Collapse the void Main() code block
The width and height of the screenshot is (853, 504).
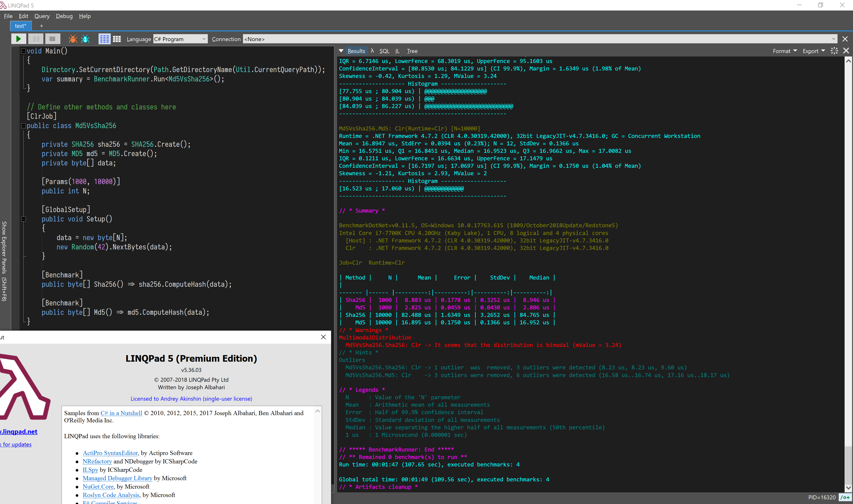(23, 51)
